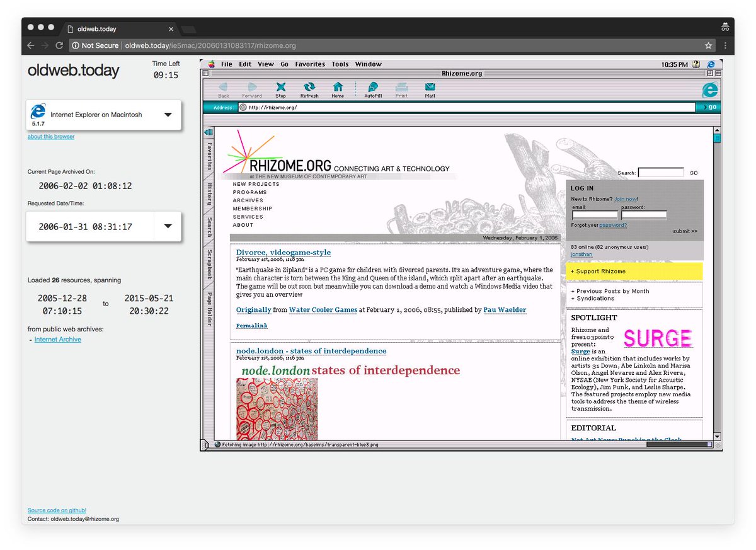Click the 'about this browser' link
756x550 pixels.
tap(51, 137)
